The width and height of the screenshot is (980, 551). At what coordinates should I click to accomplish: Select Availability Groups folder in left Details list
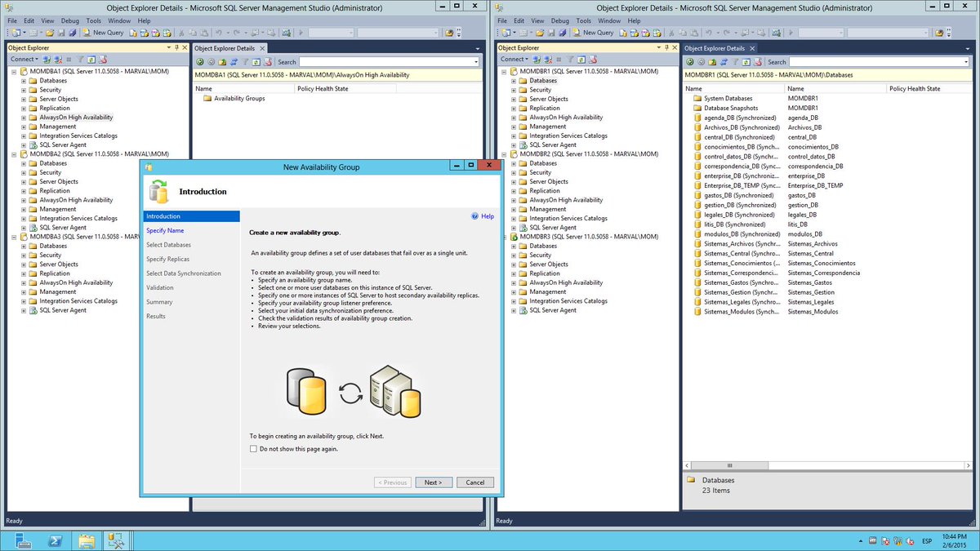click(x=233, y=98)
